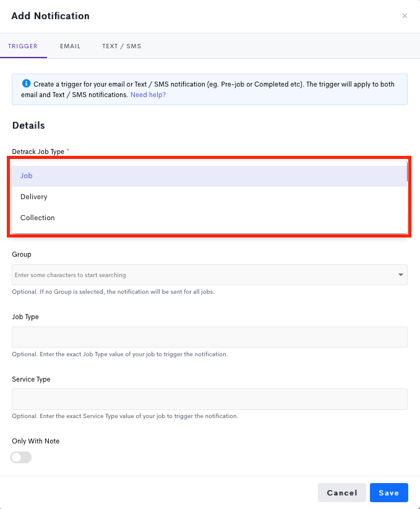The width and height of the screenshot is (420, 509).
Task: Select the Trigger tab
Action: pos(23,46)
